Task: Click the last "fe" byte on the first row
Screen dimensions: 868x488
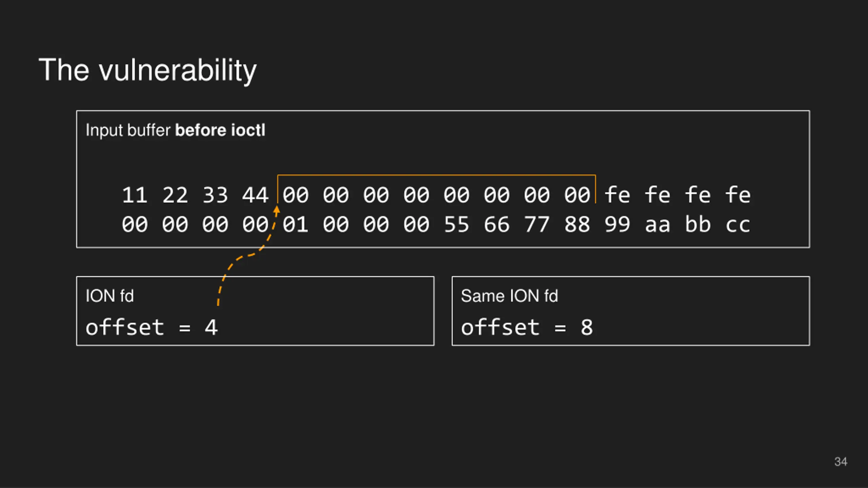Action: (x=738, y=195)
